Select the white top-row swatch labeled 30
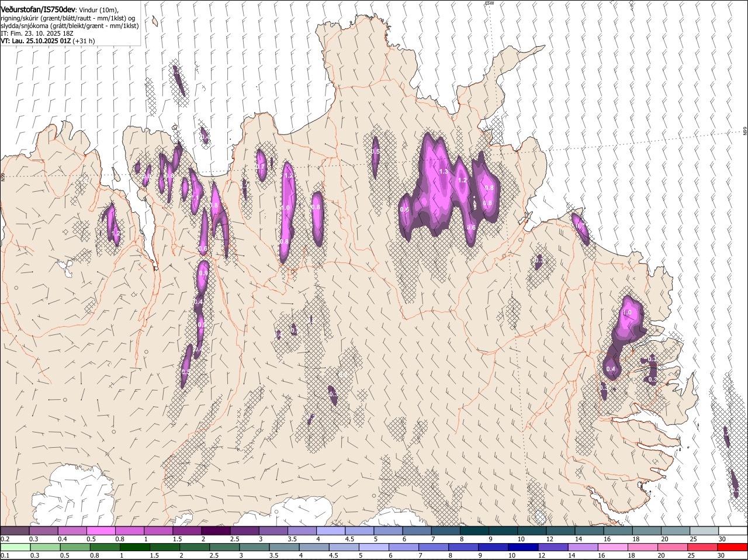Screen dimensions: 748x560 (x=733, y=531)
